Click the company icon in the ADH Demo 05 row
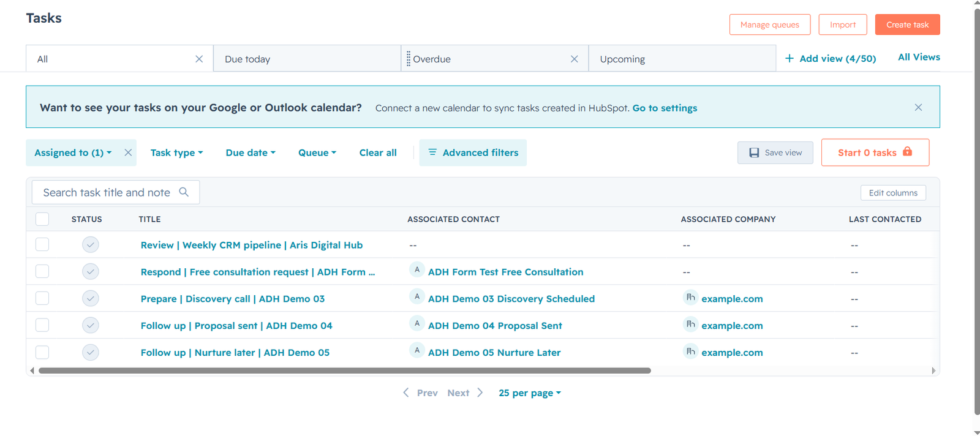Image resolution: width=980 pixels, height=436 pixels. point(690,351)
